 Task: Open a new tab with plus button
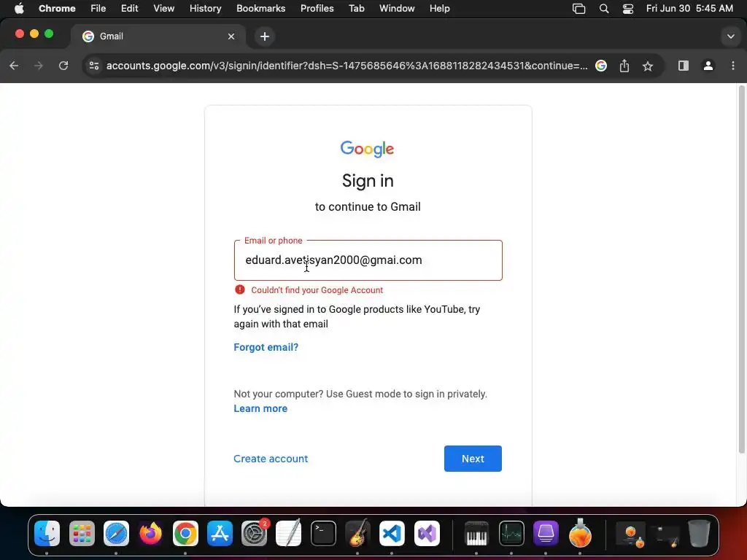(265, 36)
